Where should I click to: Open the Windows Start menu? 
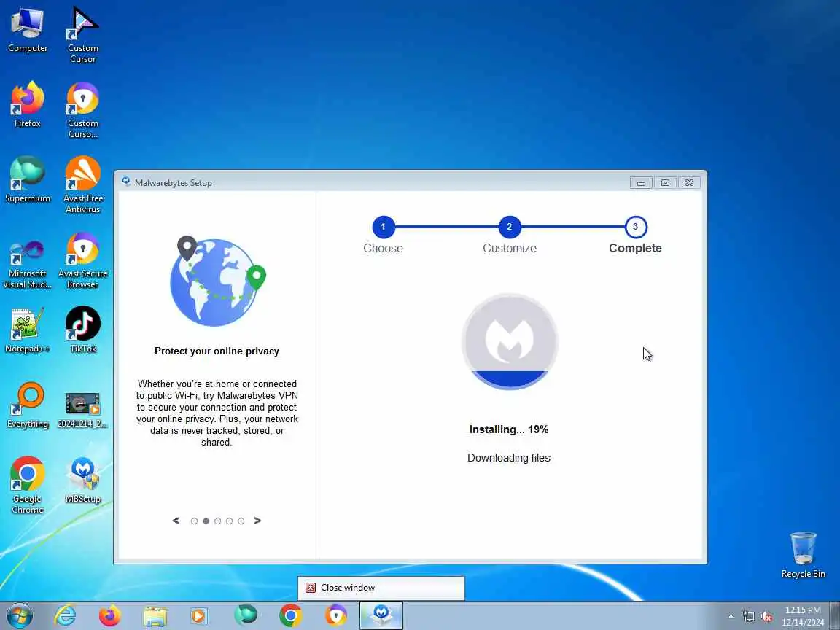click(19, 615)
